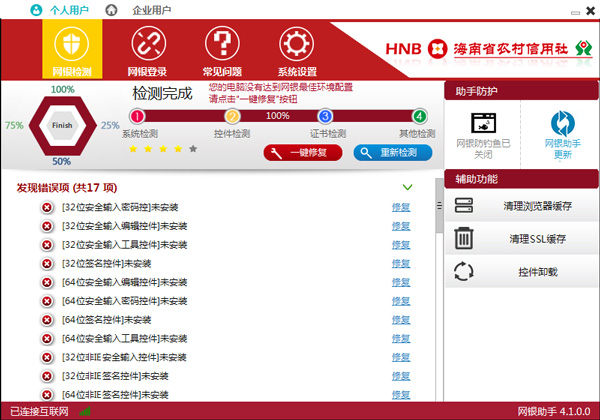Click the 已连接互联网 status text
This screenshot has height=420, width=600.
pyautogui.click(x=39, y=411)
